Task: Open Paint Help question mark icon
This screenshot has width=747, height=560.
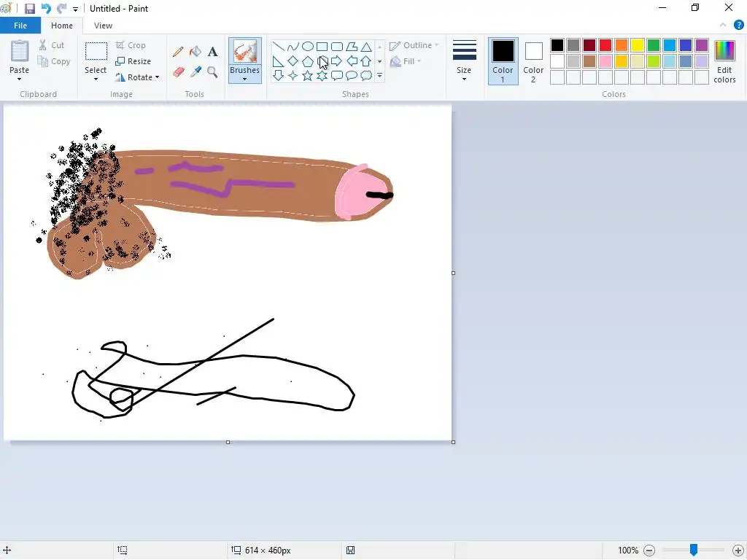Action: 738,26
